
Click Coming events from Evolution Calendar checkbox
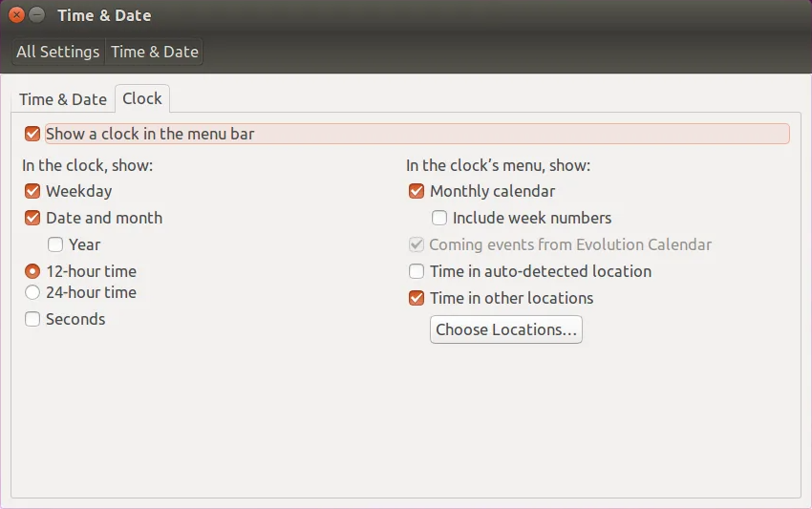tap(417, 244)
